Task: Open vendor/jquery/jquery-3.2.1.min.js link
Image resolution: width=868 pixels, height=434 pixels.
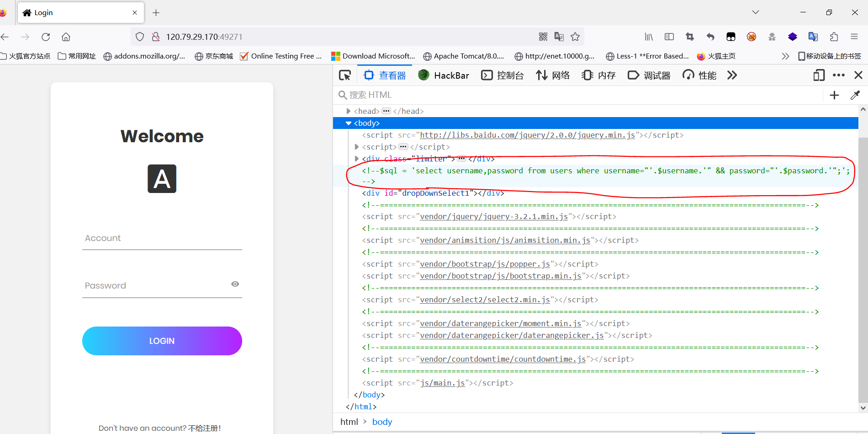Action: [x=494, y=216]
